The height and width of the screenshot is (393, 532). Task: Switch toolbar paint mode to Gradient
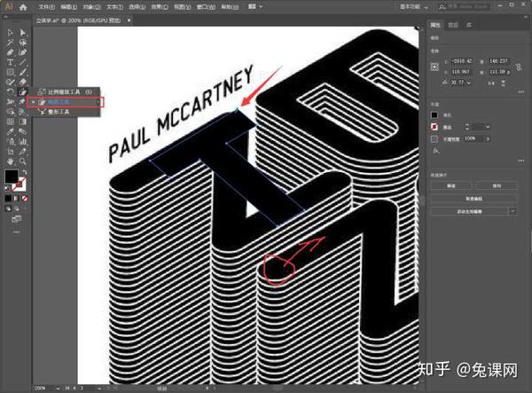(16, 198)
